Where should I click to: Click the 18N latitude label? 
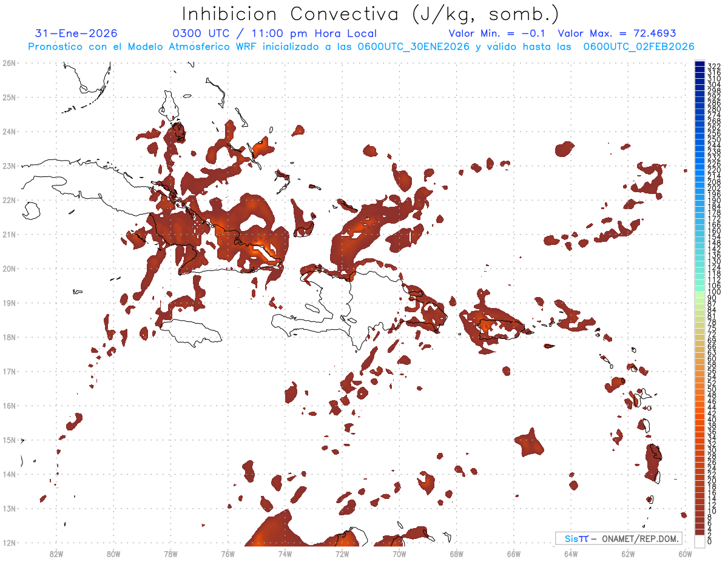[9, 337]
